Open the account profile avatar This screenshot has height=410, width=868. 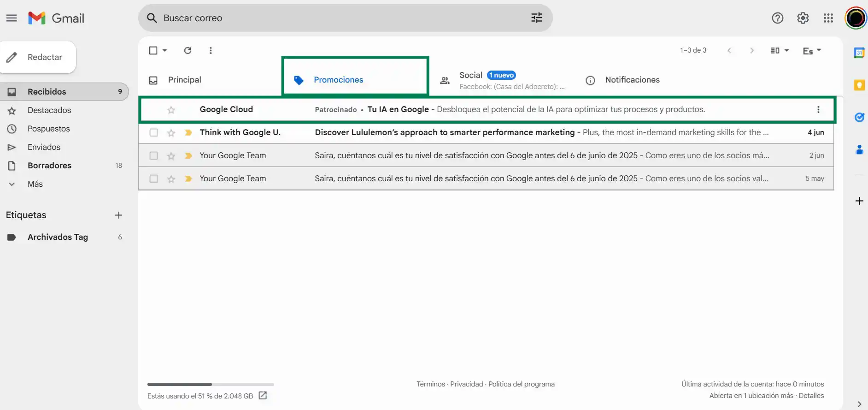tap(856, 18)
